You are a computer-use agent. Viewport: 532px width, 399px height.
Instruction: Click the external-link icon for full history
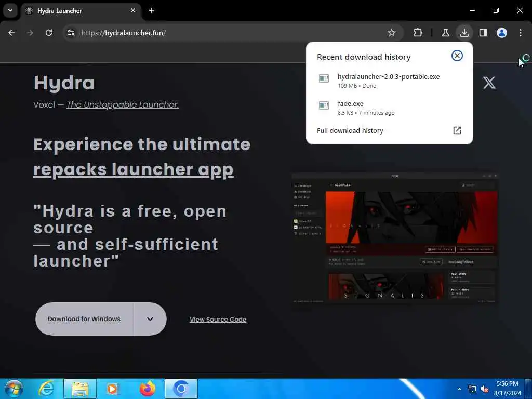[x=457, y=130]
